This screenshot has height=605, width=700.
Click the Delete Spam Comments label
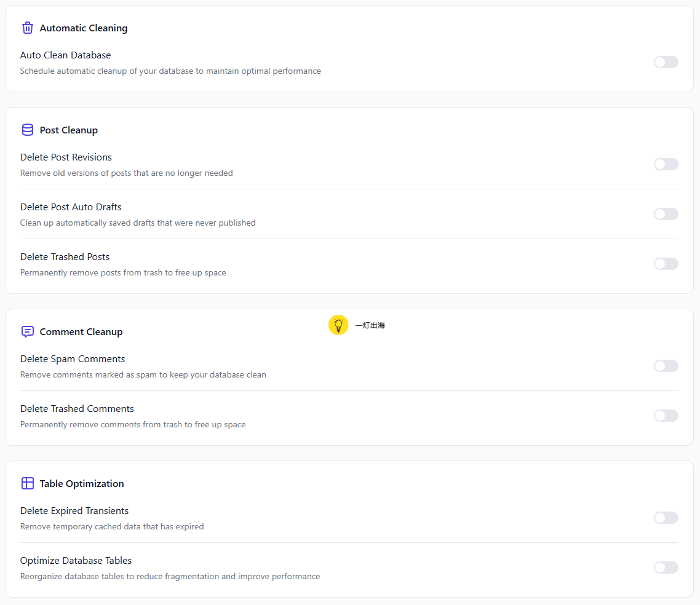click(73, 358)
